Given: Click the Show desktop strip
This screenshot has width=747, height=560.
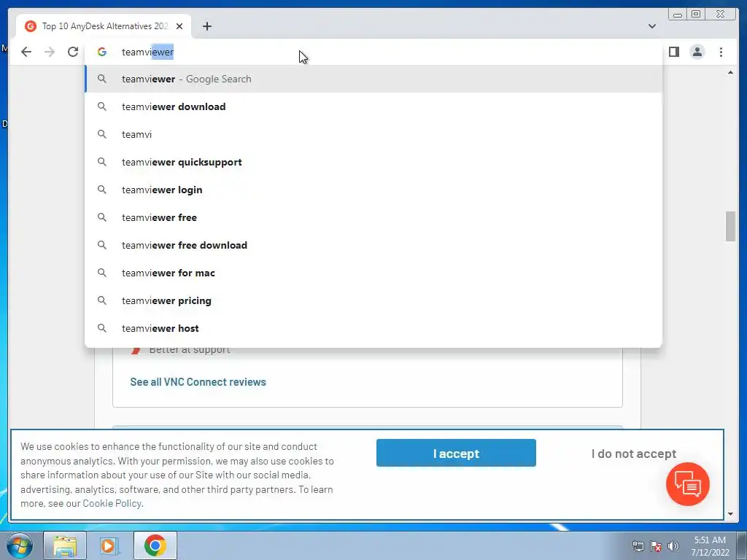Looking at the screenshot, I should pyautogui.click(x=742, y=545).
